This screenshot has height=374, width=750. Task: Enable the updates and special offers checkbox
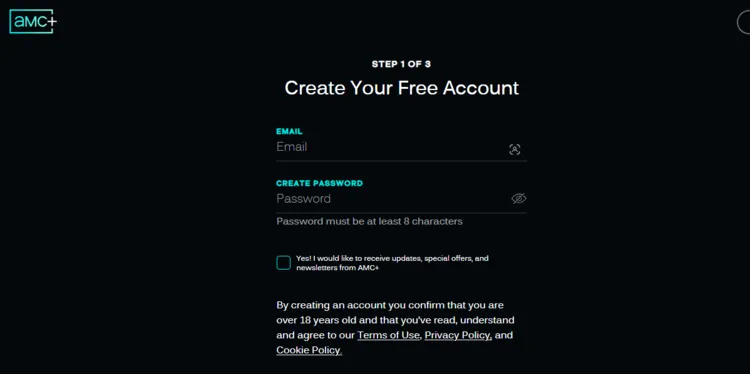(283, 263)
